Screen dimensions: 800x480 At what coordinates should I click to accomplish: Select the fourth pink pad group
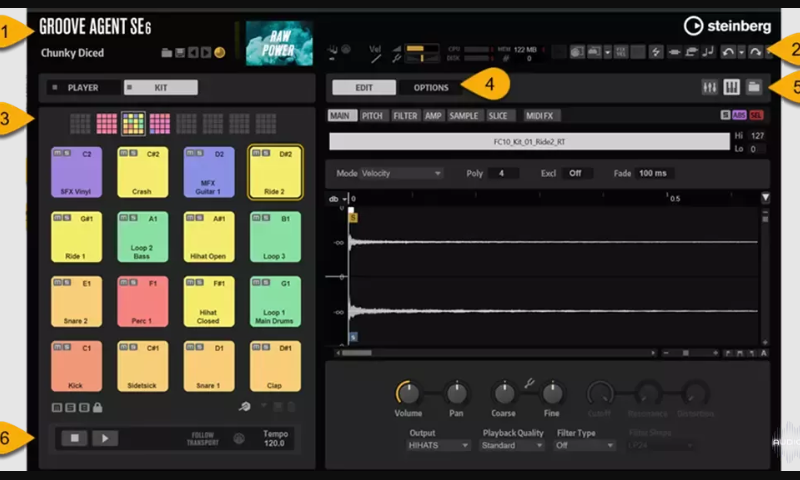tap(160, 123)
